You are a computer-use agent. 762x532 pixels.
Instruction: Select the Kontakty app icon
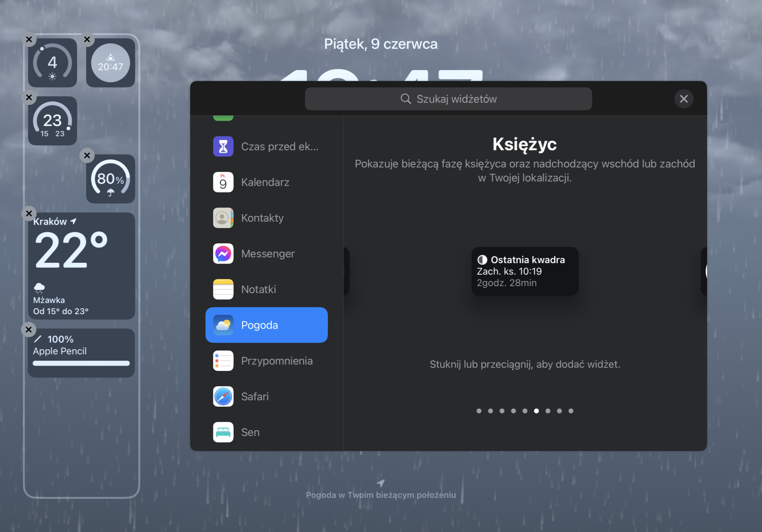click(223, 218)
